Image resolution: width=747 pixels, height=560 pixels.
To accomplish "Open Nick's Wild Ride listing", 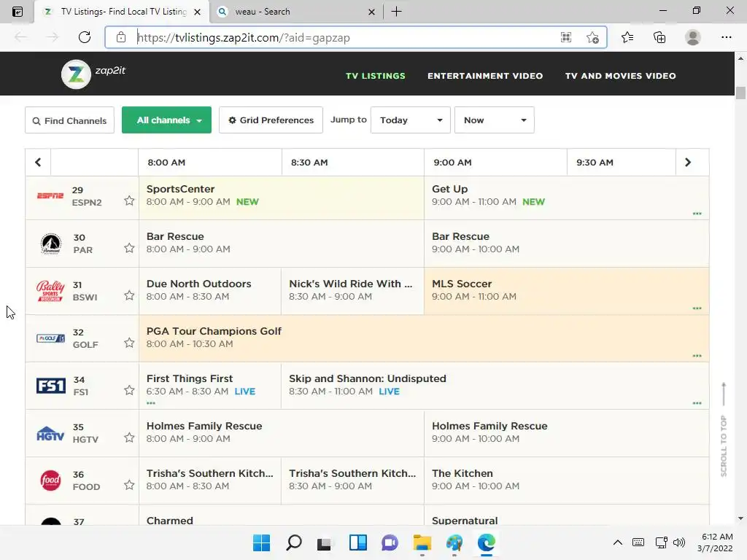I will 352,290.
